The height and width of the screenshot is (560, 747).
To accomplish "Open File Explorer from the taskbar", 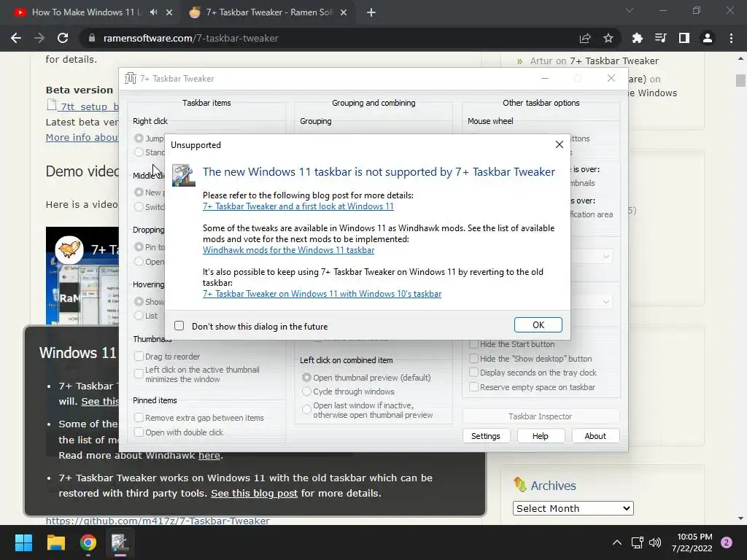I will 55,542.
